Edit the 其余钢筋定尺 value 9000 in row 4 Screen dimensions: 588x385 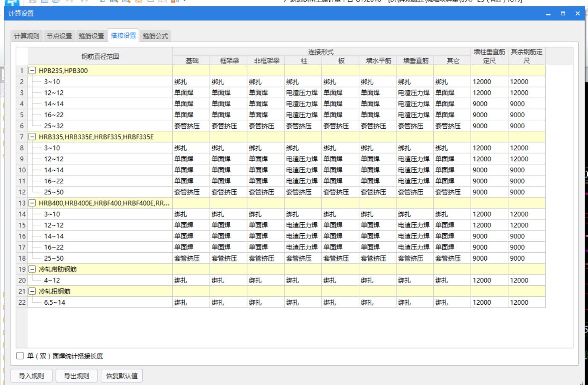click(x=527, y=104)
